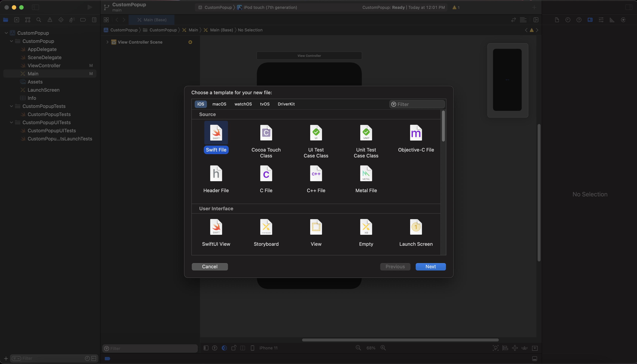Choose the Empty XIB template
The width and height of the screenshot is (637, 364).
[366, 233]
